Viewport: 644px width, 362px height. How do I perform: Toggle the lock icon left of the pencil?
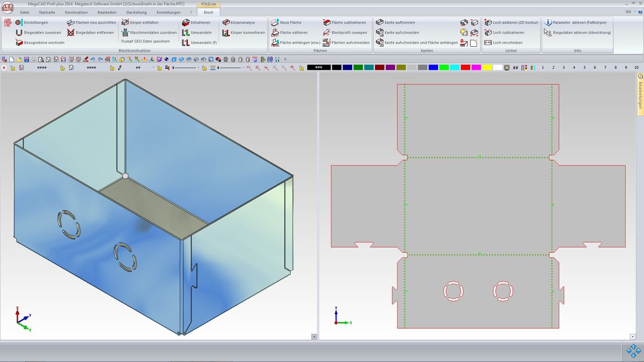point(112,68)
